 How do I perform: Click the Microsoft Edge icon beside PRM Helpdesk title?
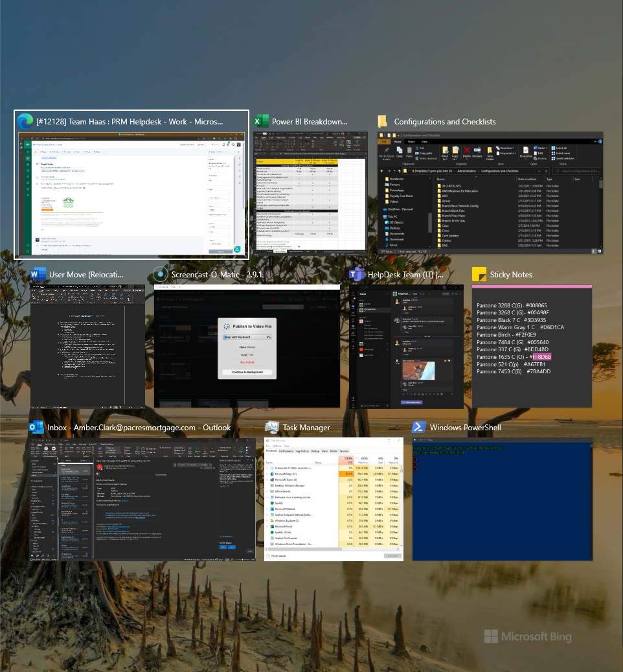pyautogui.click(x=25, y=122)
